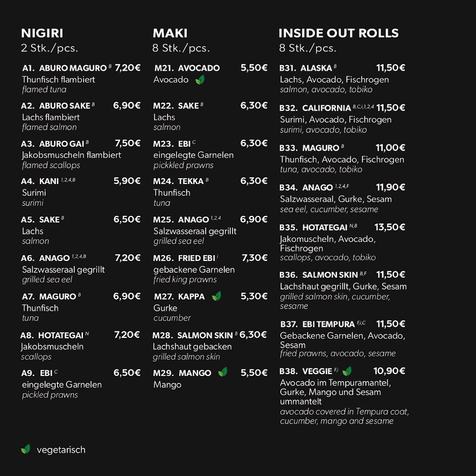Click the leaf icon beside B38 Veggie

(x=347, y=371)
